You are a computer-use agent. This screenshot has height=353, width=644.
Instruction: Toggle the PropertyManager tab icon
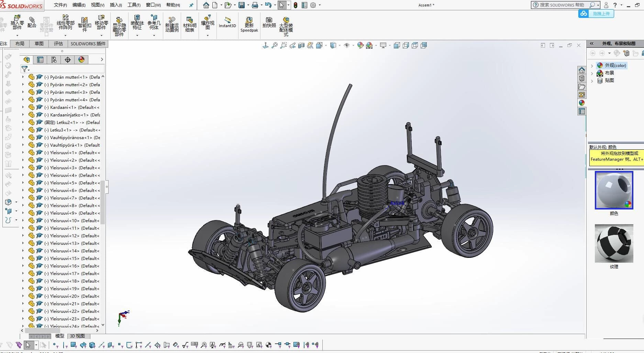click(x=40, y=60)
